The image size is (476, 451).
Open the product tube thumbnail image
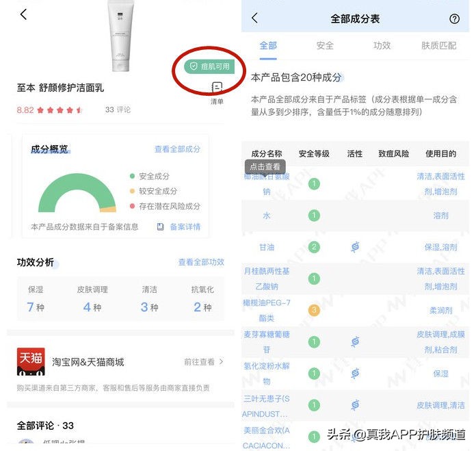[x=120, y=36]
